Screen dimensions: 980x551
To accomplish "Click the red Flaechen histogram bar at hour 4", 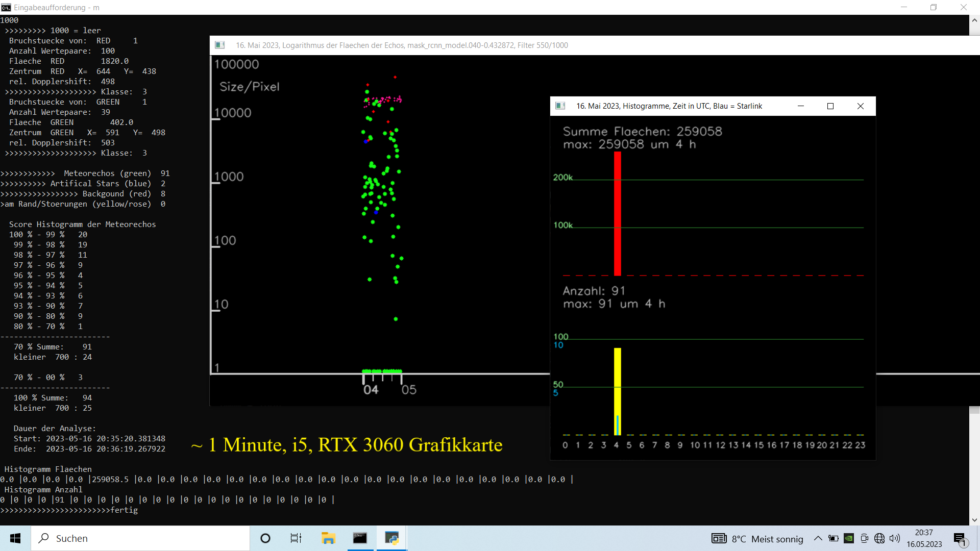I will (x=618, y=214).
